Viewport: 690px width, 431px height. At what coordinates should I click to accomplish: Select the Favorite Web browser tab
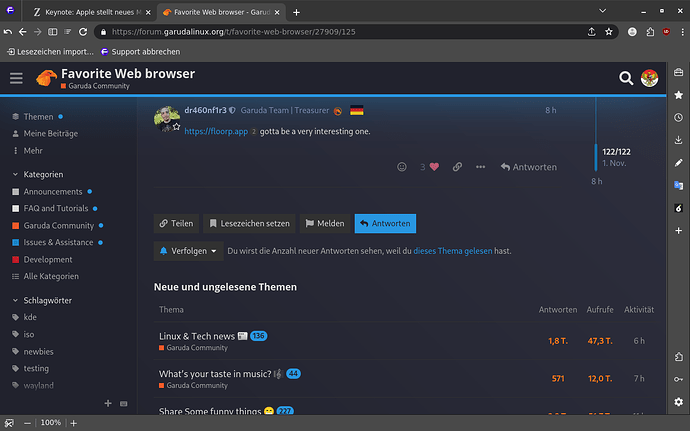[219, 12]
